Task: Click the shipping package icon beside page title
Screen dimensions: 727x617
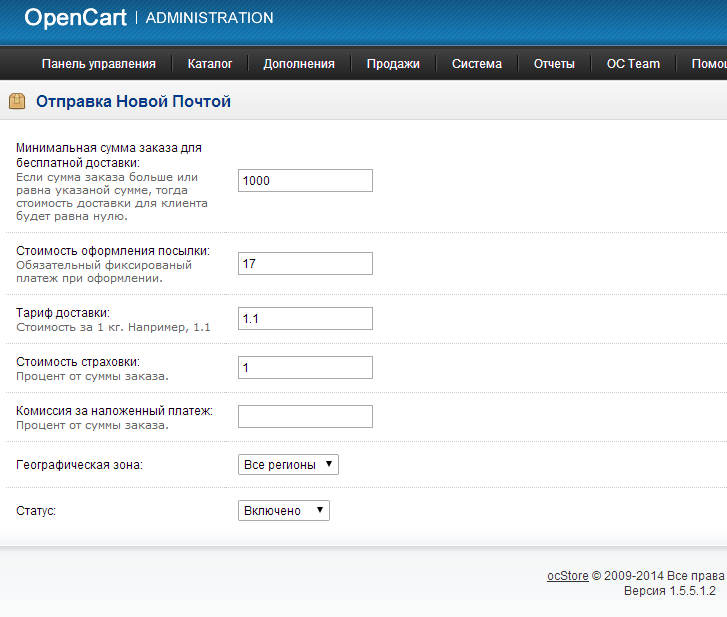Action: [17, 101]
